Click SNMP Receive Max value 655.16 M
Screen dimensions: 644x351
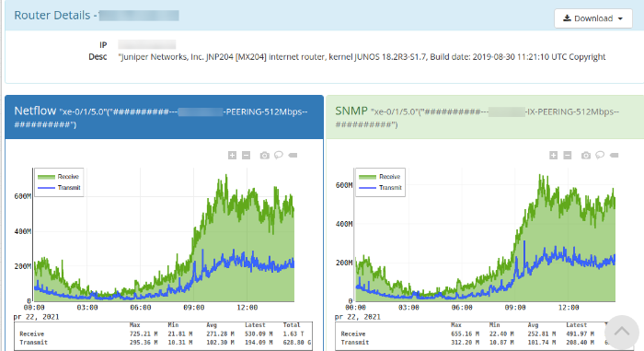465,333
